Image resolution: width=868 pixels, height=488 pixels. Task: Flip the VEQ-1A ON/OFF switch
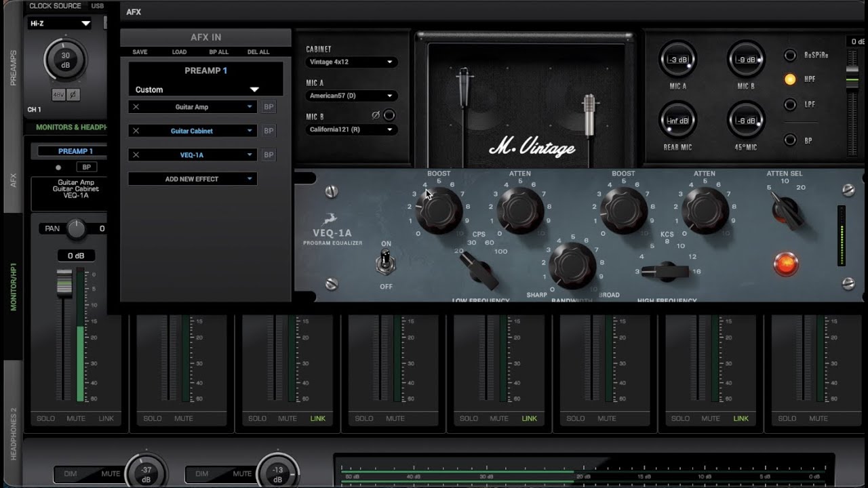[x=386, y=262]
